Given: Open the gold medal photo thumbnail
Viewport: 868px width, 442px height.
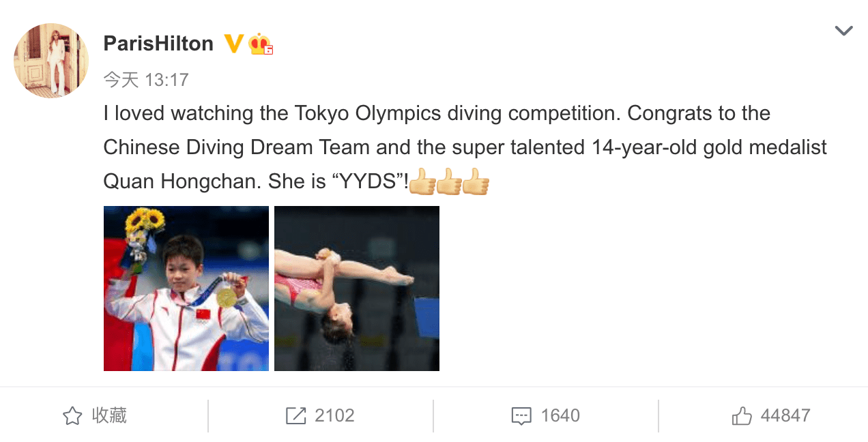Looking at the screenshot, I should [186, 289].
